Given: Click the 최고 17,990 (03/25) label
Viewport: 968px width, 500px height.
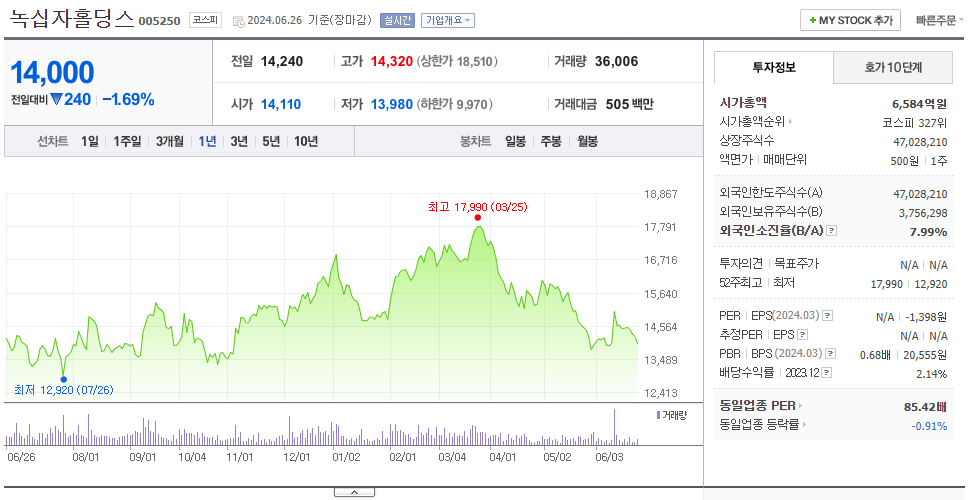Looking at the screenshot, I should [478, 207].
